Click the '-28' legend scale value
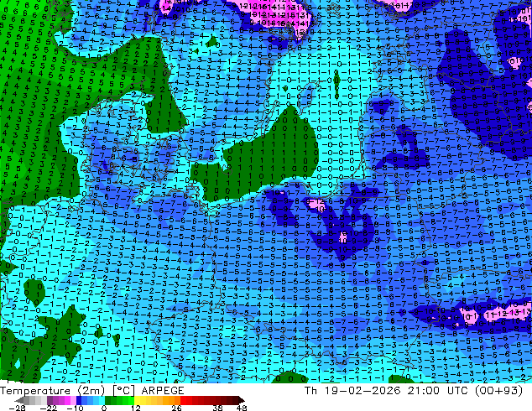 pyautogui.click(x=17, y=408)
